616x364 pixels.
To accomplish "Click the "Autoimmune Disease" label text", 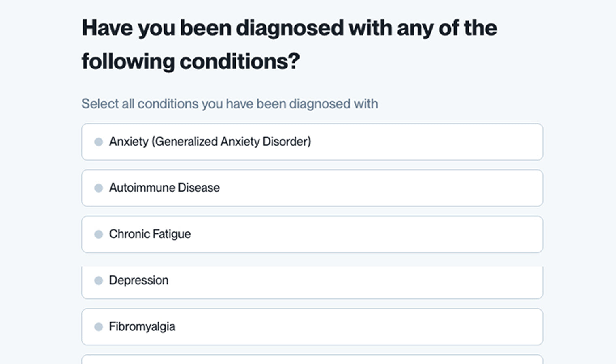I will tap(164, 188).
